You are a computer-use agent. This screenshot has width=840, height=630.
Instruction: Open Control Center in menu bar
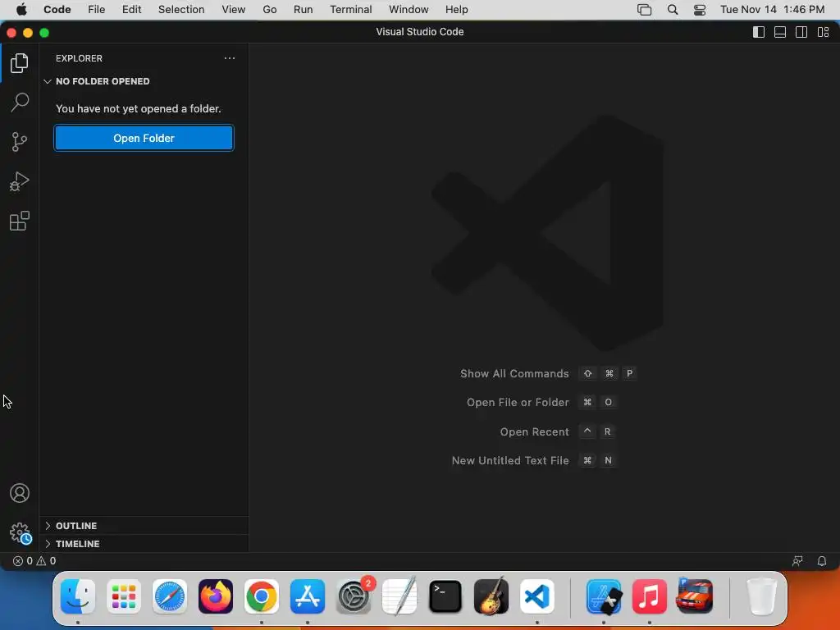coord(700,10)
